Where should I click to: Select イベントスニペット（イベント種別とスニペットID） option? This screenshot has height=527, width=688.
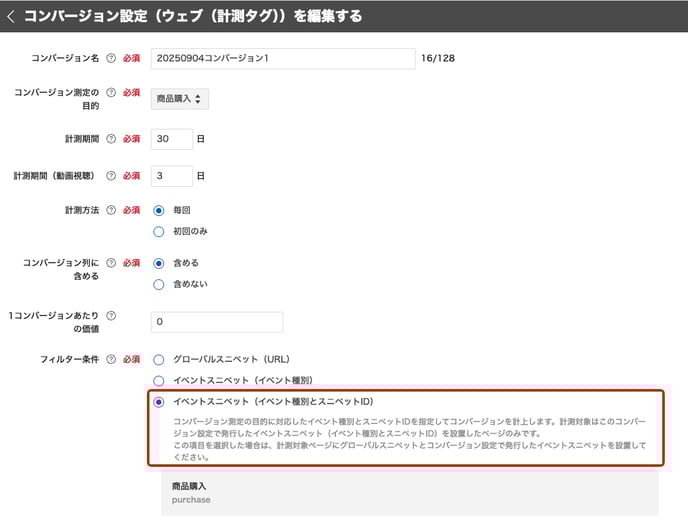[x=158, y=402]
